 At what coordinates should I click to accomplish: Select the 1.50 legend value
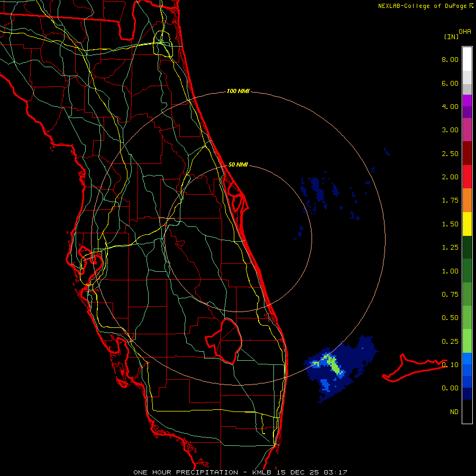point(450,224)
